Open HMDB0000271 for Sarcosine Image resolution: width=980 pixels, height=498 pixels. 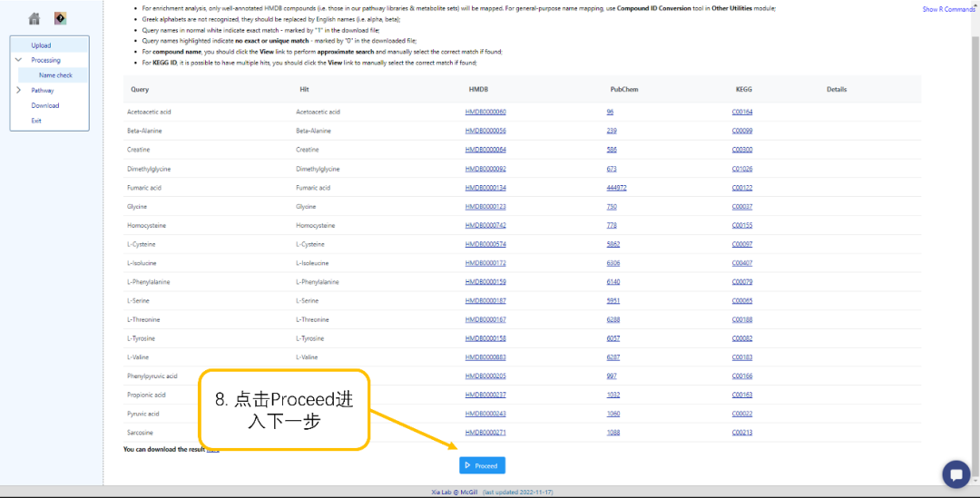coord(485,433)
